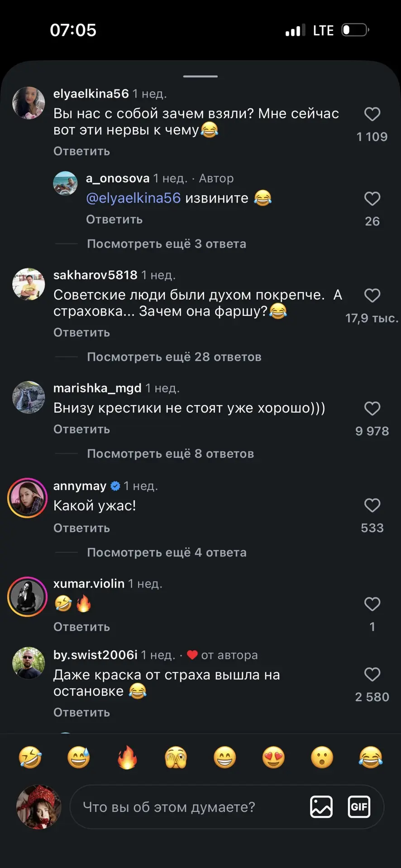Like a_onosova's reply with heart

(x=372, y=198)
